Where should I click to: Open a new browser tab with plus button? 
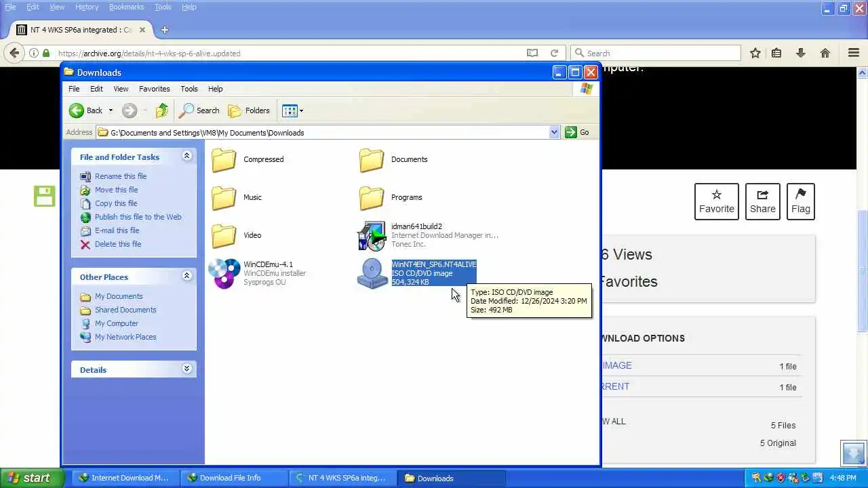[x=165, y=30]
